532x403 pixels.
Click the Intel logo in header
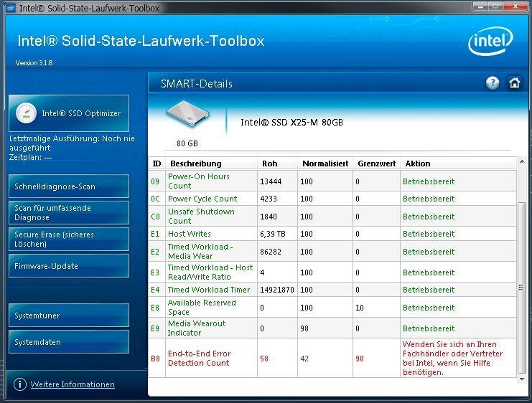coord(490,41)
